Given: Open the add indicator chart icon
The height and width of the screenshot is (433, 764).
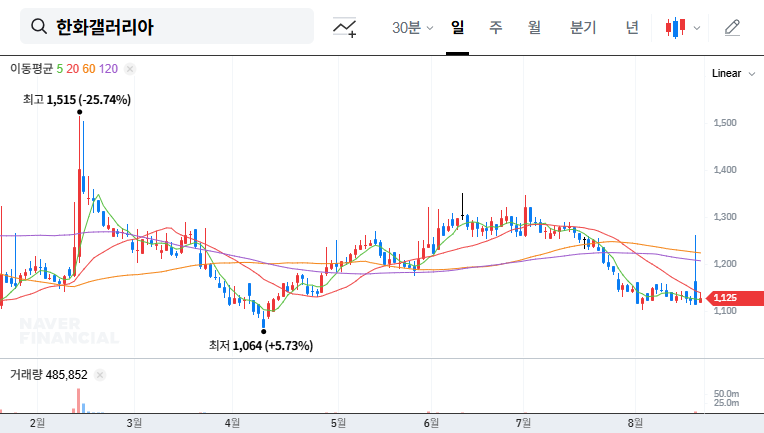Looking at the screenshot, I should [344, 27].
